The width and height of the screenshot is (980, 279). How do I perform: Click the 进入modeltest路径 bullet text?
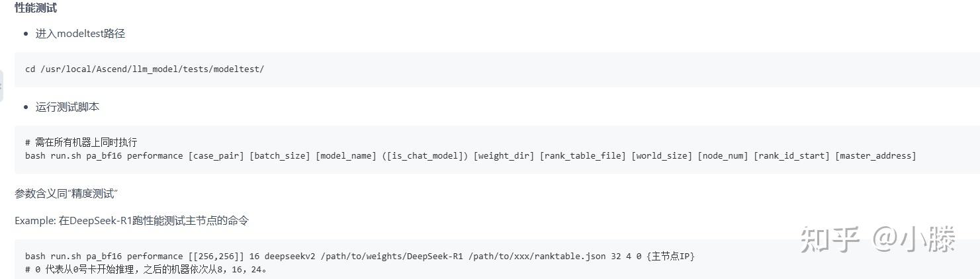point(80,34)
